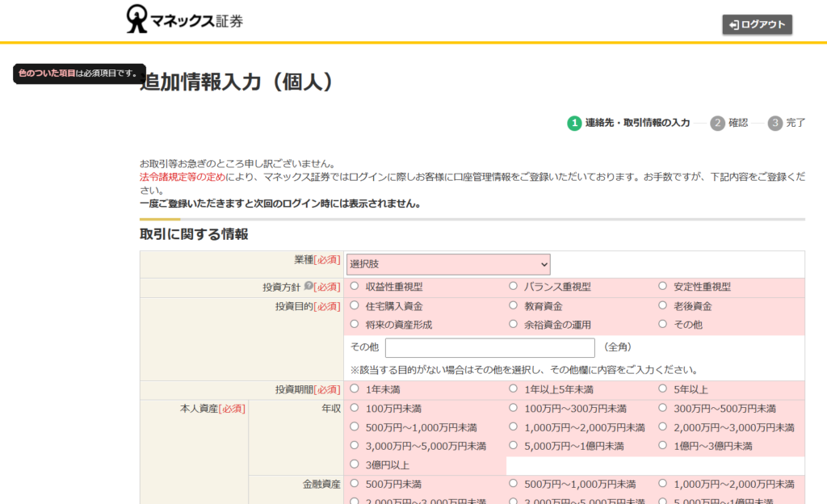Viewport: 827px width, 504px height.
Task: Select 老後資金 investment purpose
Action: point(663,306)
